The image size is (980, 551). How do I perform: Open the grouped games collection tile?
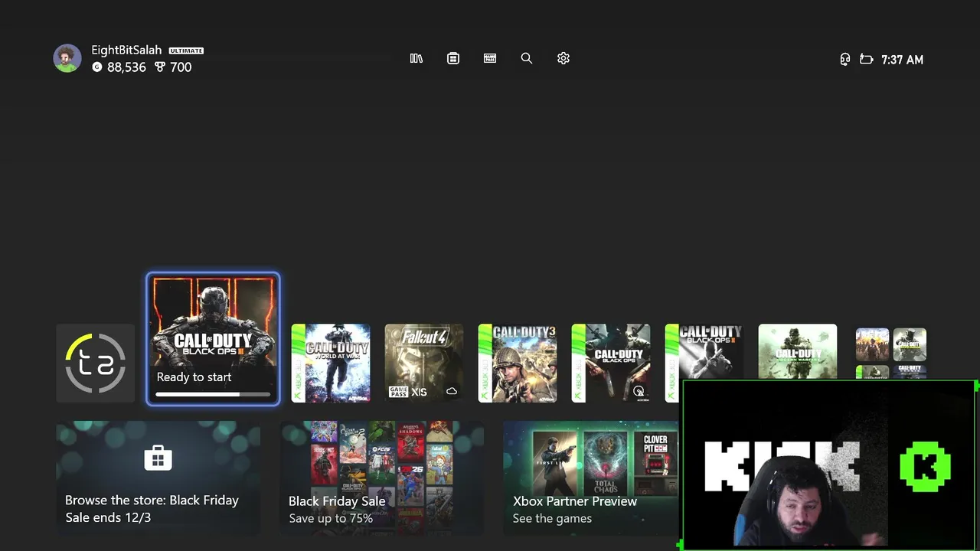click(x=890, y=353)
